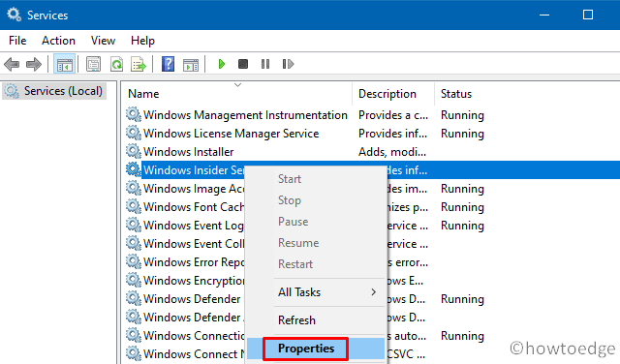Select the Windows Insider Service row
Screen dimensions: 620x364
pos(194,170)
